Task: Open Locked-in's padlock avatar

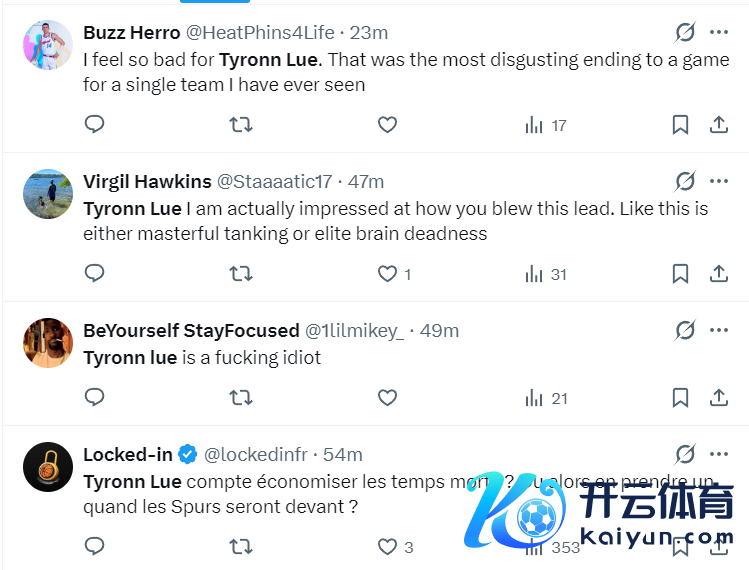Action: click(x=48, y=467)
